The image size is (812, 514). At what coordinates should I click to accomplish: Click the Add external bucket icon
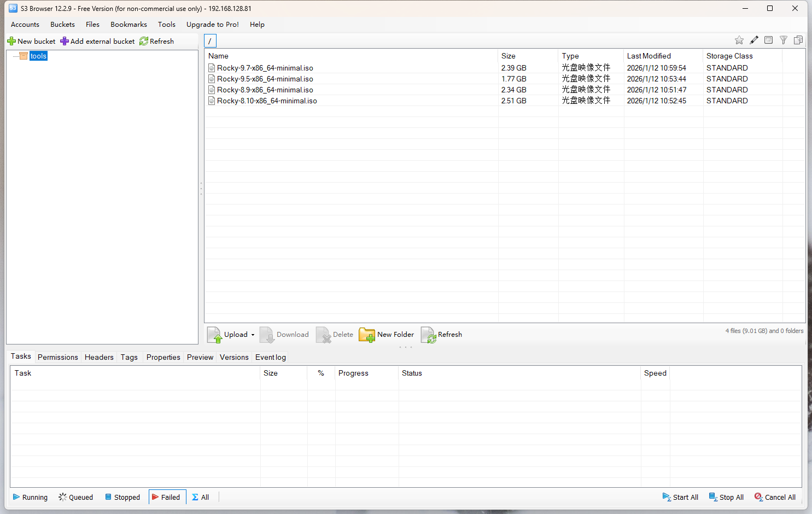(x=65, y=41)
